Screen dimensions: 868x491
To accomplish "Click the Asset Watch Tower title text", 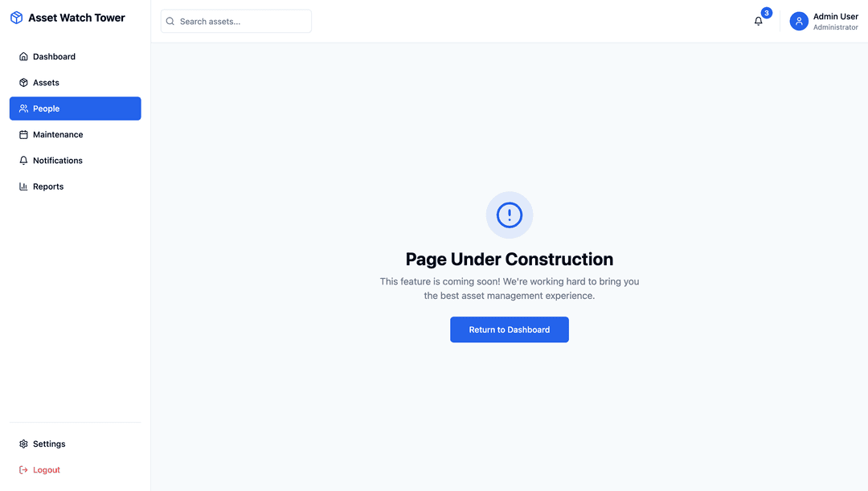I will tap(76, 18).
